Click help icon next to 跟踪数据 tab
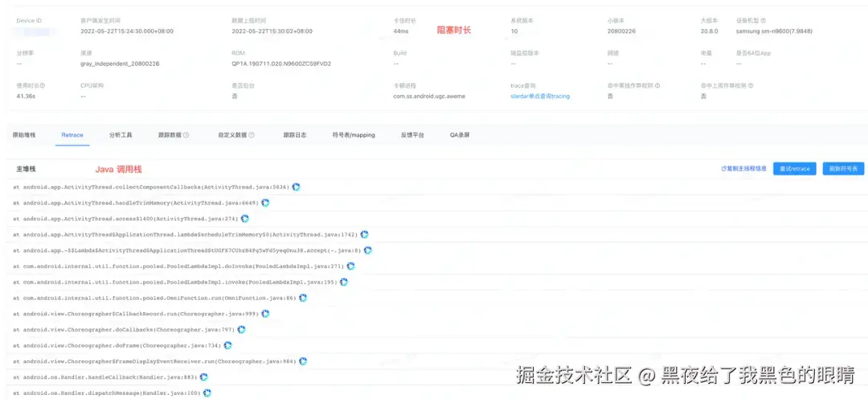Viewport: 868px width, 399px height. [186, 134]
